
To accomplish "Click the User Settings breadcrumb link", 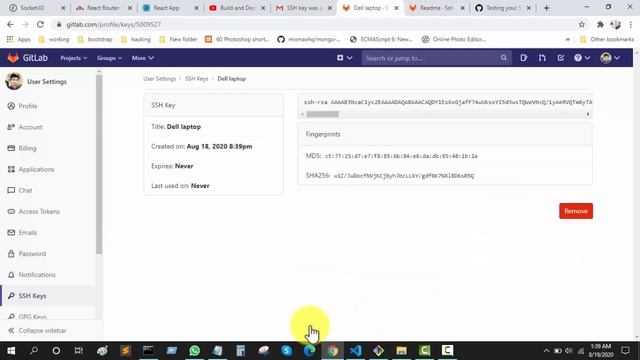I will 160,79.
